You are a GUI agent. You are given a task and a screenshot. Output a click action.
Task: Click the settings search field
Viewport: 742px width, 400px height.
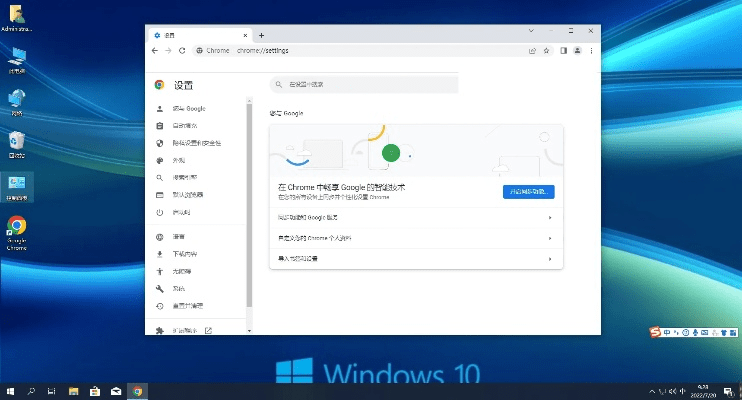tap(364, 84)
